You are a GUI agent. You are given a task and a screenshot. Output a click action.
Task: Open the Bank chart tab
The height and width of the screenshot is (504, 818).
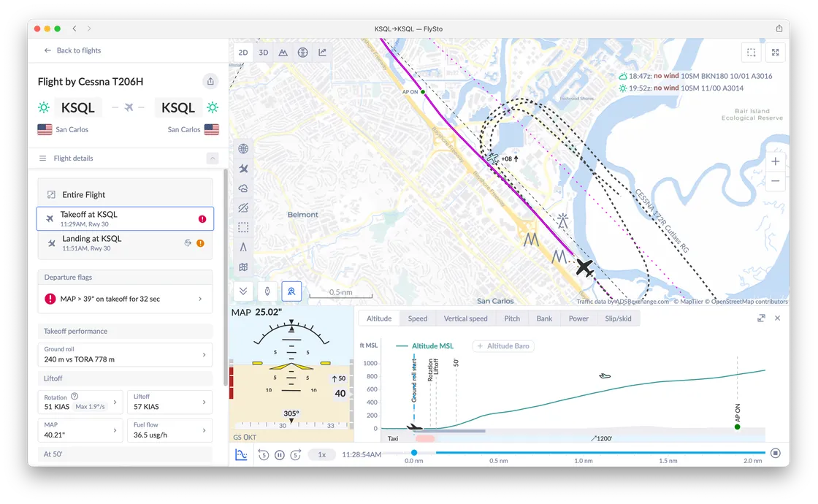544,318
